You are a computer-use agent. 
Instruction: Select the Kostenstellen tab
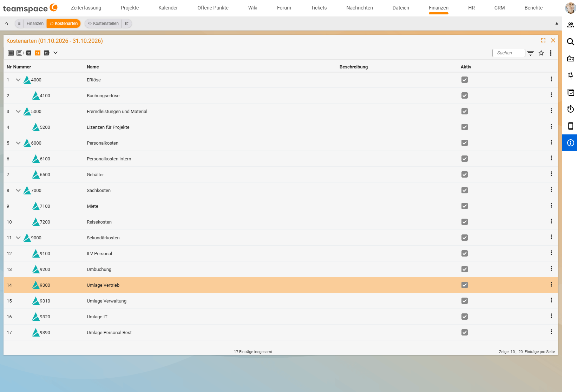point(103,24)
